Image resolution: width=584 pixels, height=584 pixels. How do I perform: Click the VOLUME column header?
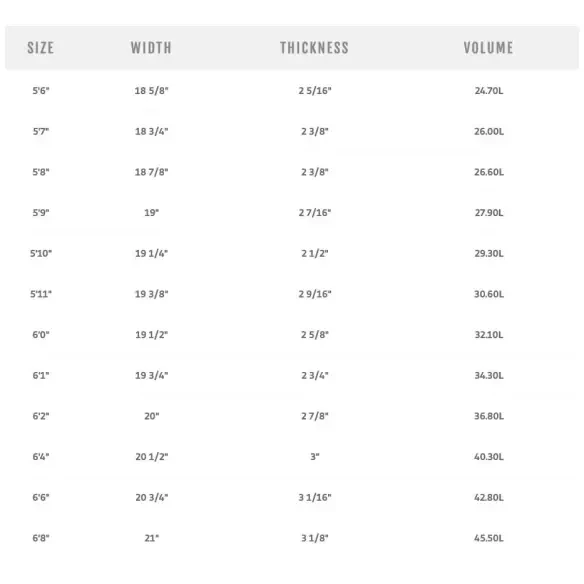click(489, 48)
